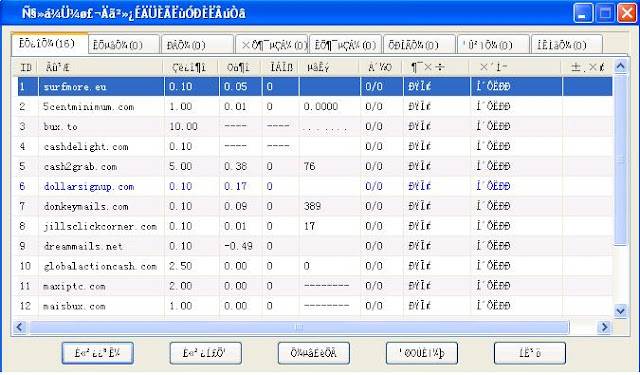Select the dreammails.net entry
Image resolution: width=640 pixels, height=375 pixels.
click(x=83, y=246)
